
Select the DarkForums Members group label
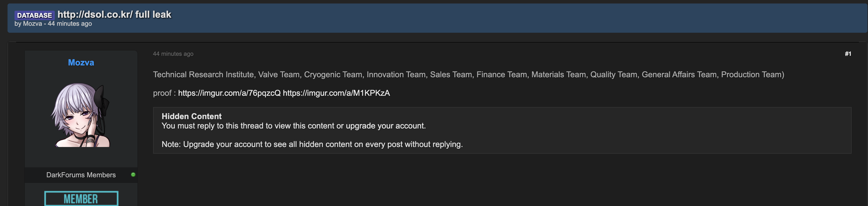coord(81,175)
